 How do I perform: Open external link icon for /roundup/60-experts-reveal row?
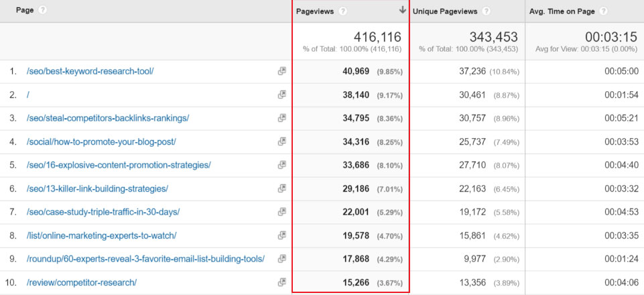(281, 259)
